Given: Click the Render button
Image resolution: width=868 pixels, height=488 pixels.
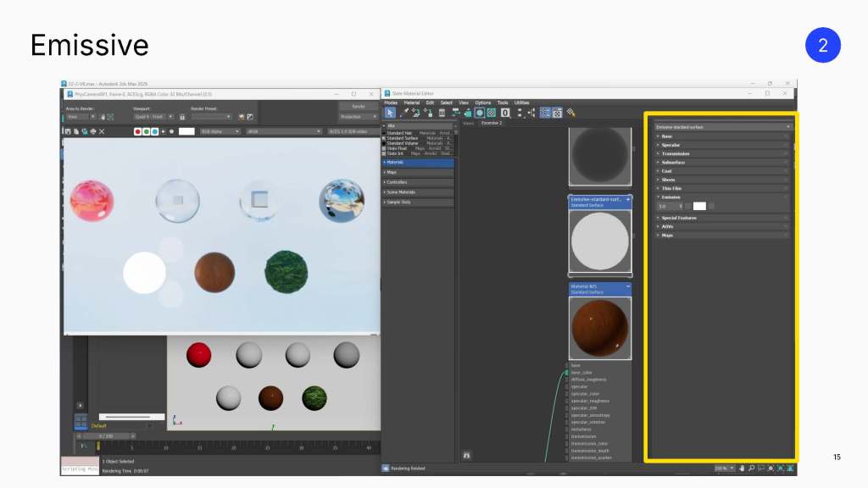Looking at the screenshot, I should pos(359,106).
